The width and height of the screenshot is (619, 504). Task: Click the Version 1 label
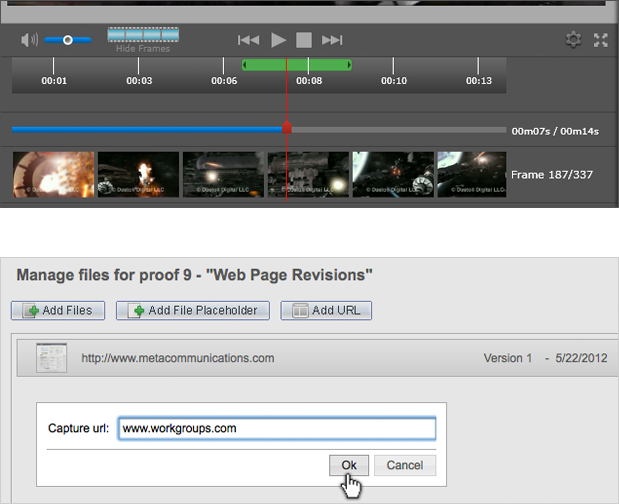tap(508, 358)
